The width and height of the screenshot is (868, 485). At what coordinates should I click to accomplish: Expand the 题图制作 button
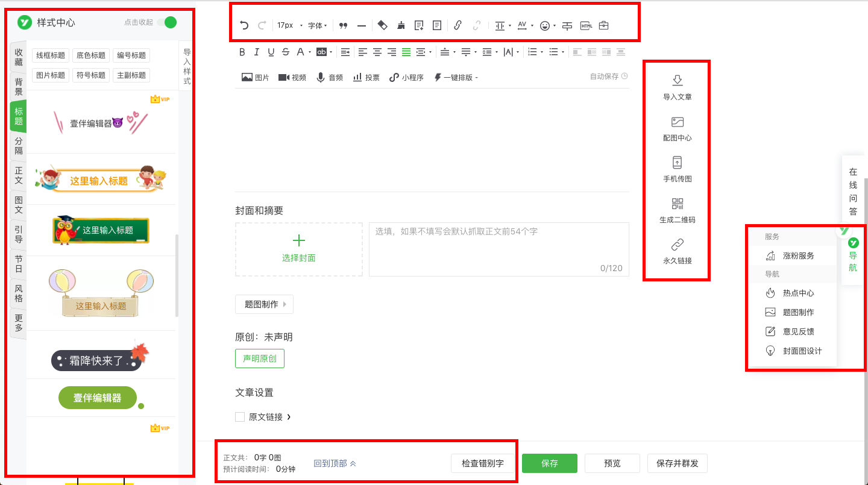pos(264,304)
